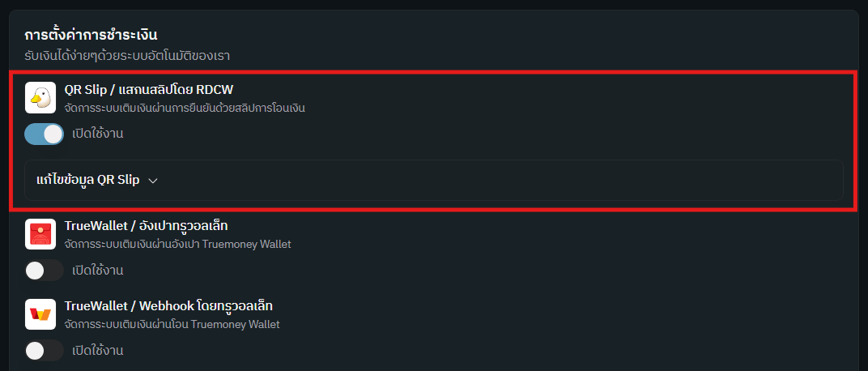
Task: Disable the QR Slip payment toggle
Action: pyautogui.click(x=44, y=134)
